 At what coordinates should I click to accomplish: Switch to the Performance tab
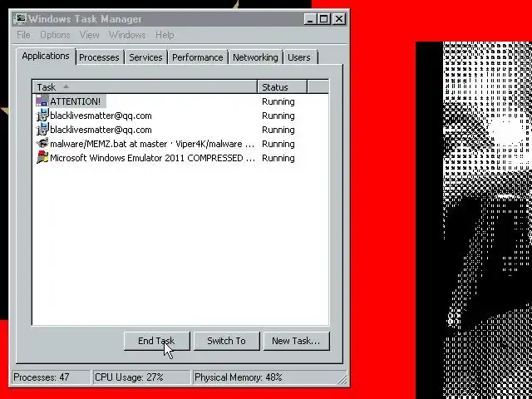tap(198, 57)
